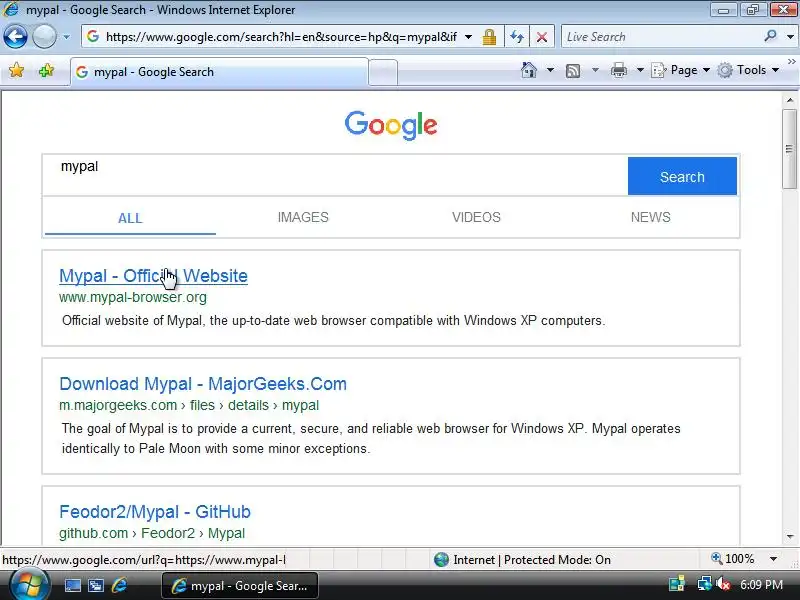Click the blue Search button
The image size is (800, 600).
coord(682,177)
